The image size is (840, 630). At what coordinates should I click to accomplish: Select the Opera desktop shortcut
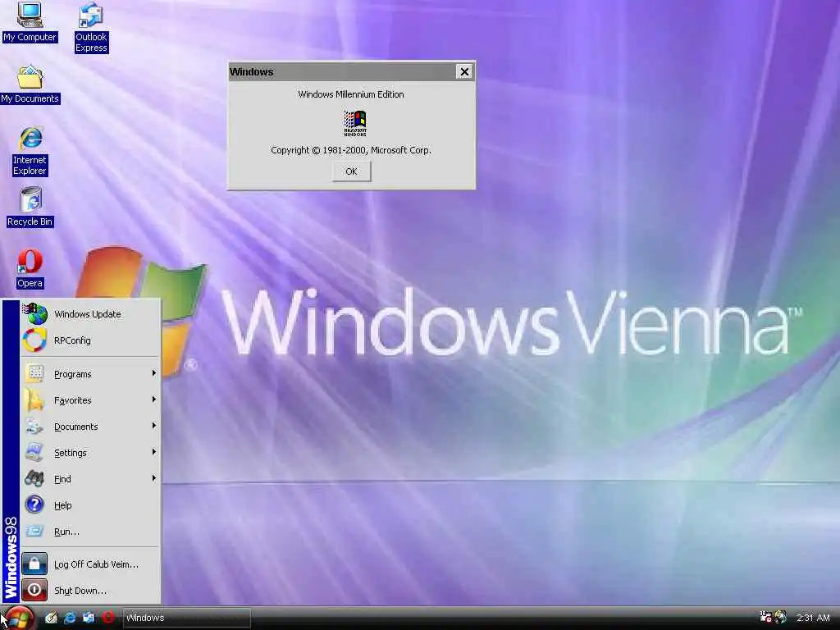[30, 269]
